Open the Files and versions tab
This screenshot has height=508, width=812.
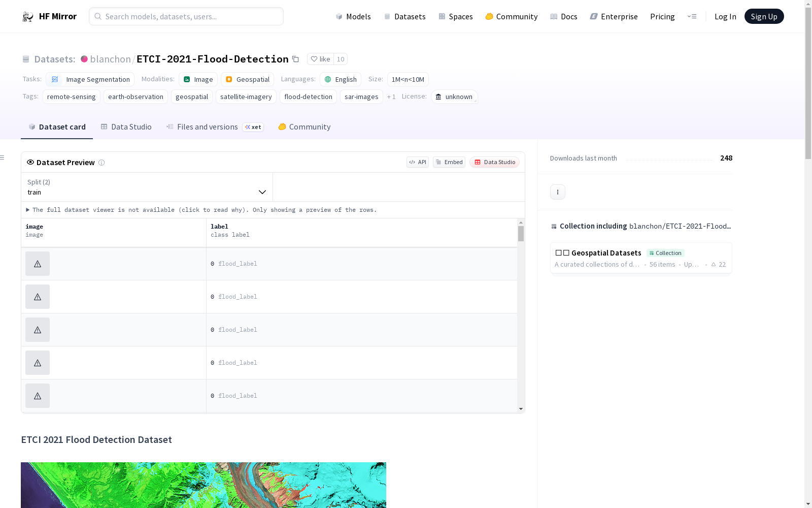pyautogui.click(x=214, y=127)
